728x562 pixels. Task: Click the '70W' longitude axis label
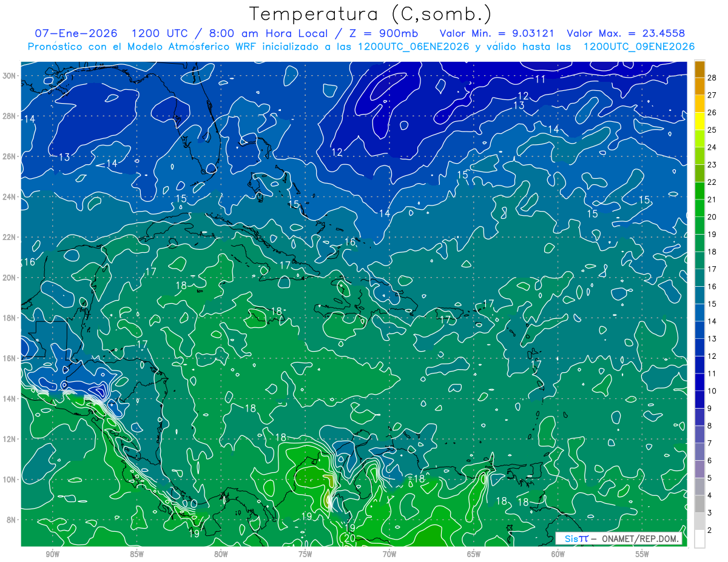(389, 554)
